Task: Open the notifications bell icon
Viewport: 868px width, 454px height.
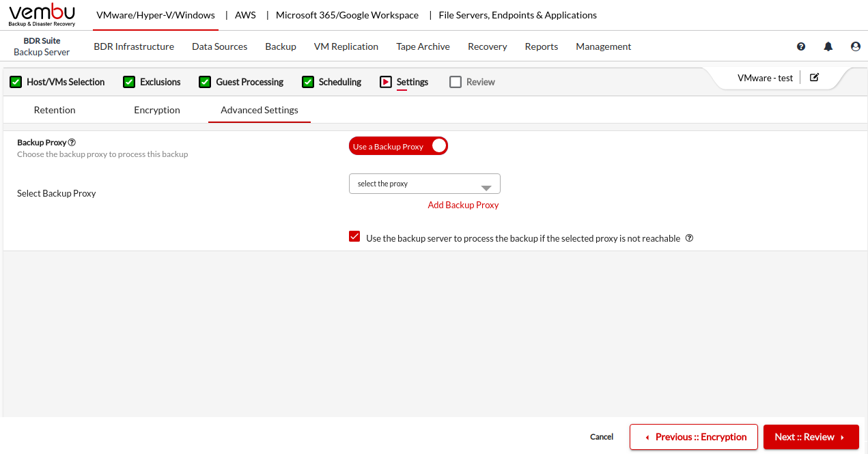Action: click(828, 46)
